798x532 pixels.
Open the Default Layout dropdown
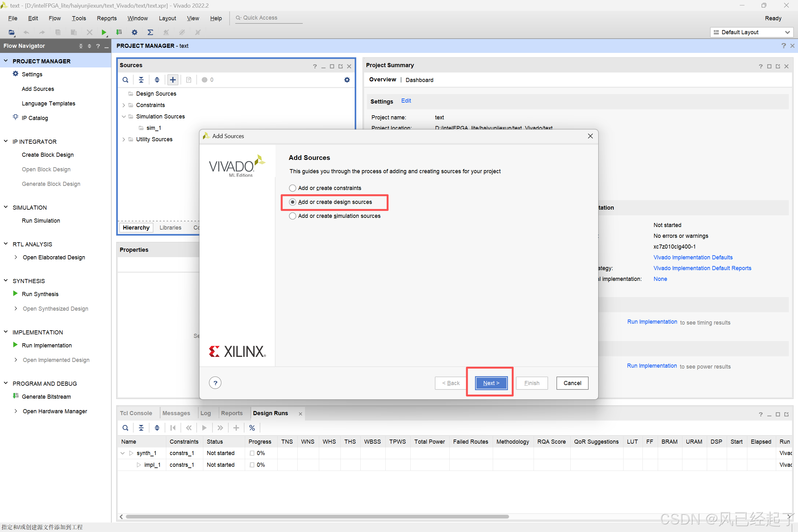coord(751,32)
